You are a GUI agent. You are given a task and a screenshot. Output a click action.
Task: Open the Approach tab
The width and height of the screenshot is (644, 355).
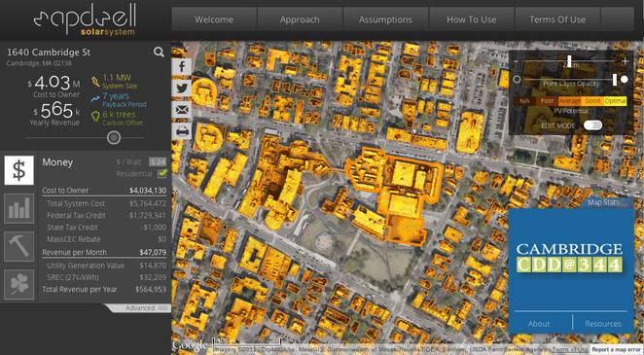[x=300, y=19]
